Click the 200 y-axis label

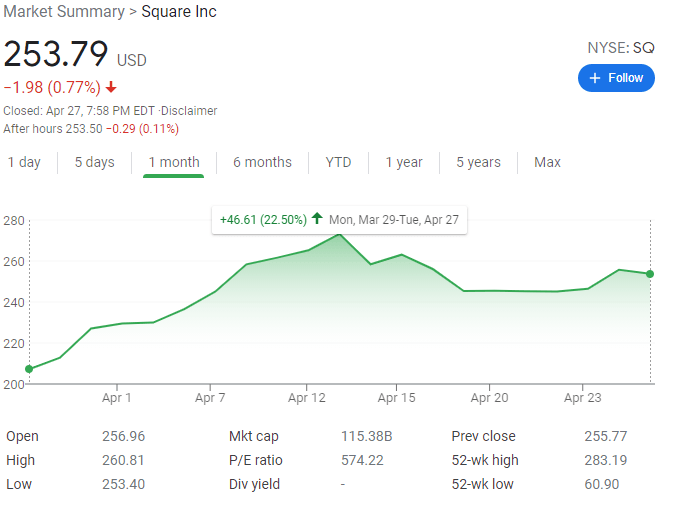pos(14,384)
